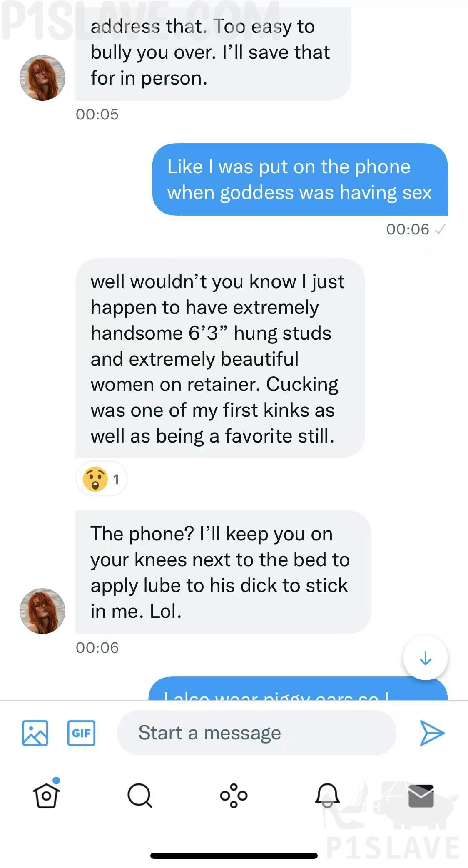The image size is (468, 868).
Task: Select the blue "Like I was put" message
Action: point(300,179)
